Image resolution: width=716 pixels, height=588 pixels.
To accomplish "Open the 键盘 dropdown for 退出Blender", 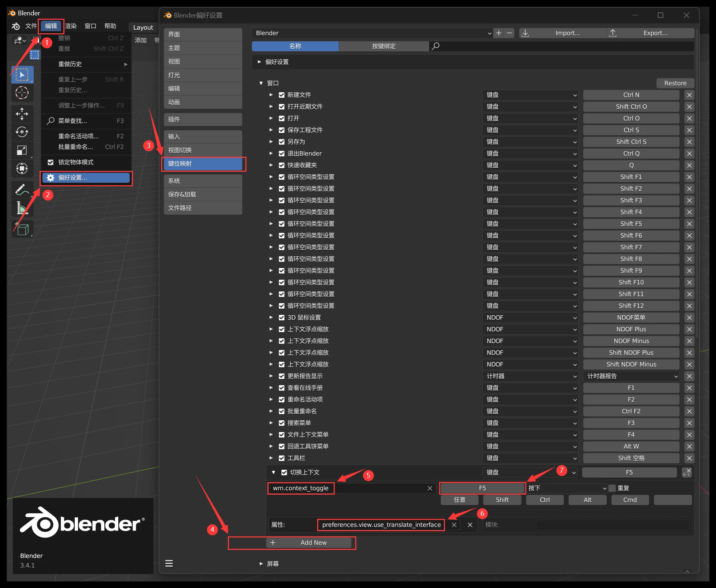I will coord(530,153).
